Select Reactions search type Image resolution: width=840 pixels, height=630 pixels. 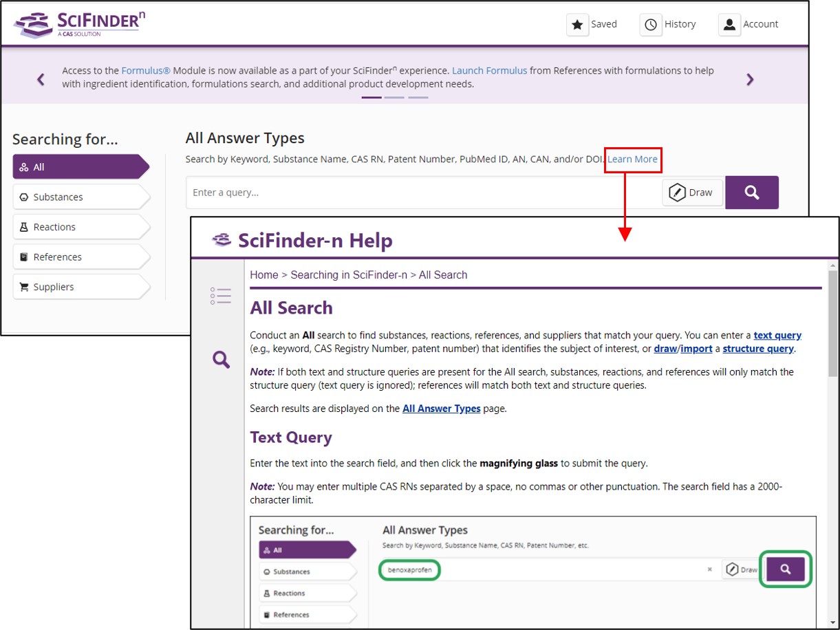(80, 227)
